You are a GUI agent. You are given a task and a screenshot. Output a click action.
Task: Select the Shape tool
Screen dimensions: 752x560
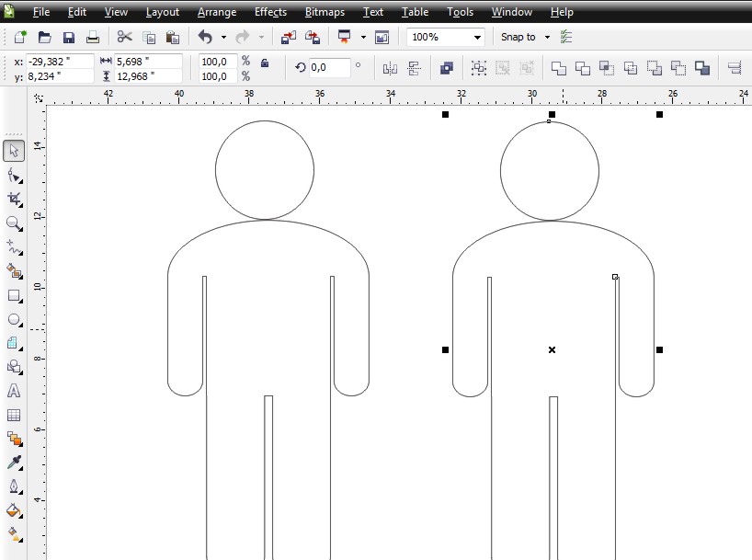(13, 174)
